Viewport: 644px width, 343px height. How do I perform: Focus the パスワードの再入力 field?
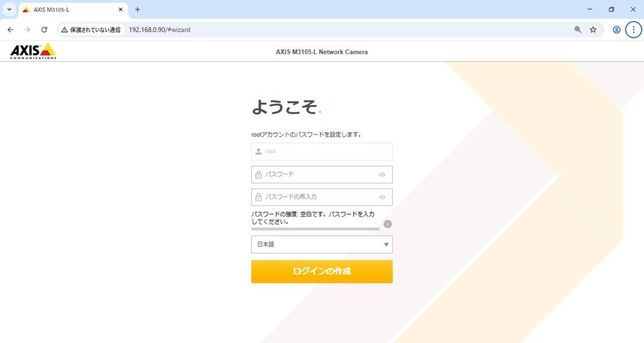(322, 197)
